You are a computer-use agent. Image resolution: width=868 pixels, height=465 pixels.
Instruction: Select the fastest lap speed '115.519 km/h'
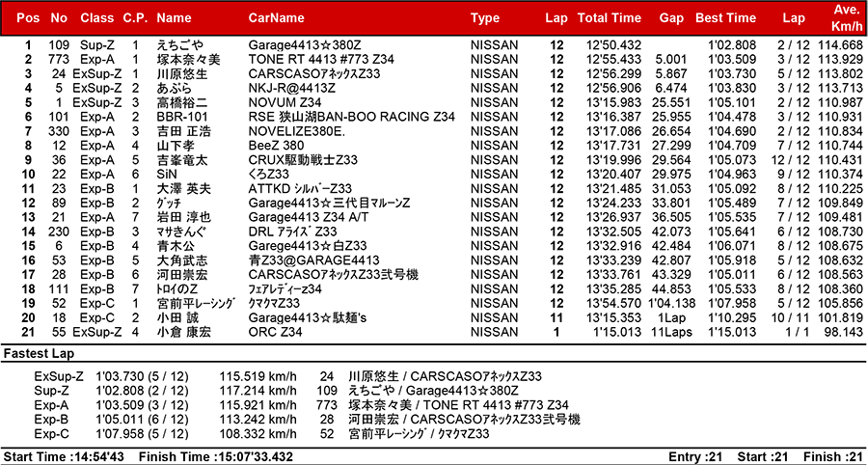click(258, 377)
